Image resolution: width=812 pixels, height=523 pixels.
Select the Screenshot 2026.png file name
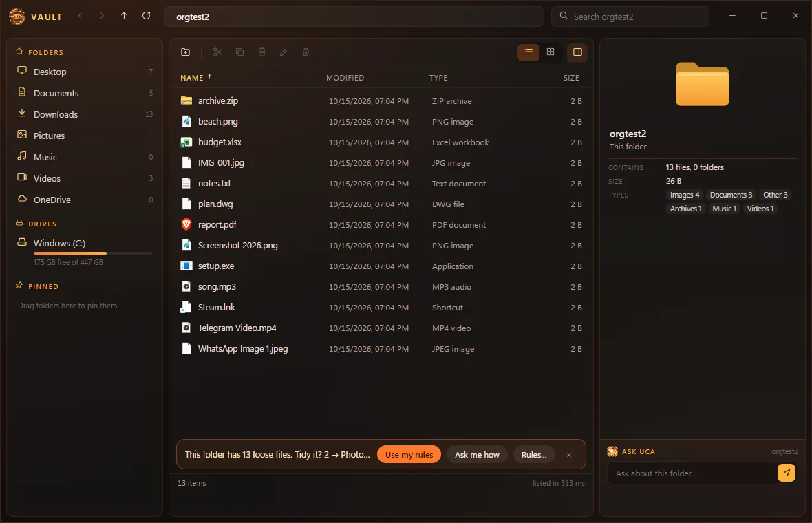point(237,246)
